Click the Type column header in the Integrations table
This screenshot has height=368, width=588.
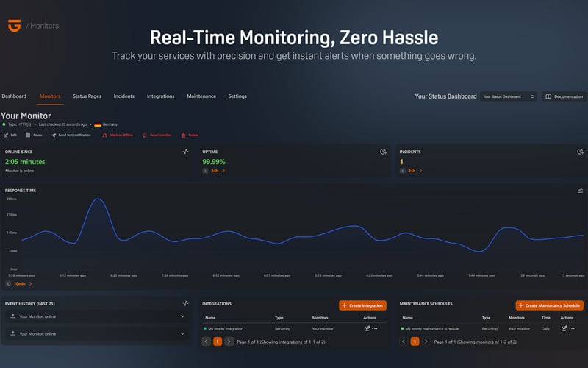click(279, 318)
